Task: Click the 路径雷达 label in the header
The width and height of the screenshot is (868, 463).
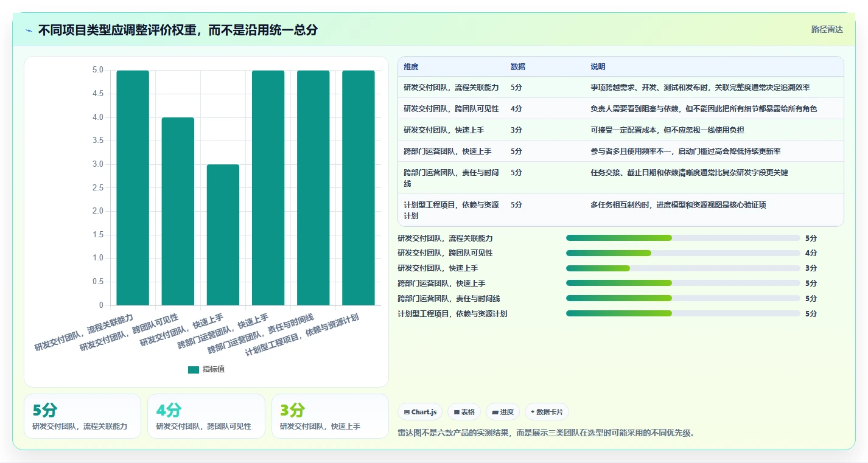Action: click(x=827, y=29)
